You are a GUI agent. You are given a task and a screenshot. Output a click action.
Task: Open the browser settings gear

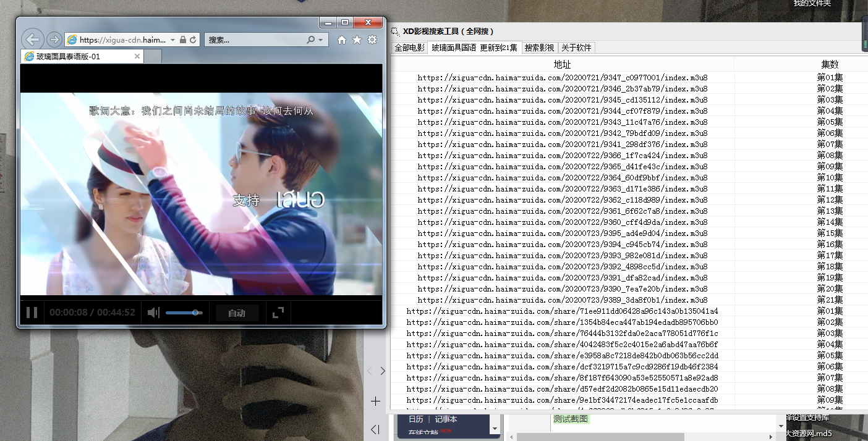(372, 40)
